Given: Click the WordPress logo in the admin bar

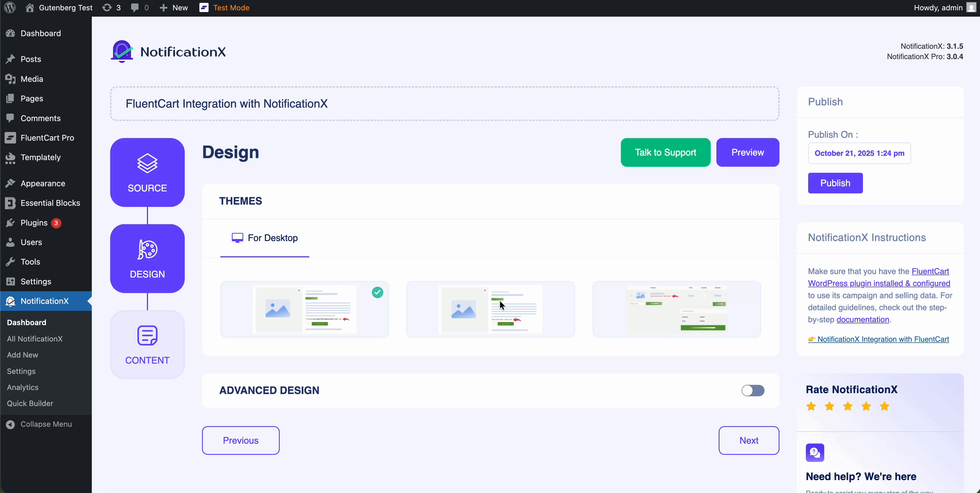Looking at the screenshot, I should (9, 7).
